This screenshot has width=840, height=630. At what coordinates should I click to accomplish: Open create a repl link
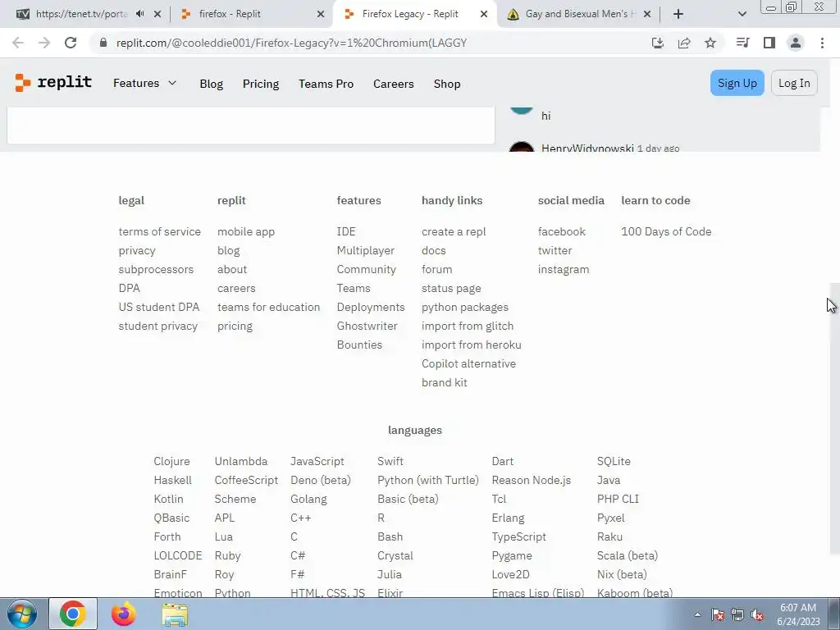tap(454, 231)
